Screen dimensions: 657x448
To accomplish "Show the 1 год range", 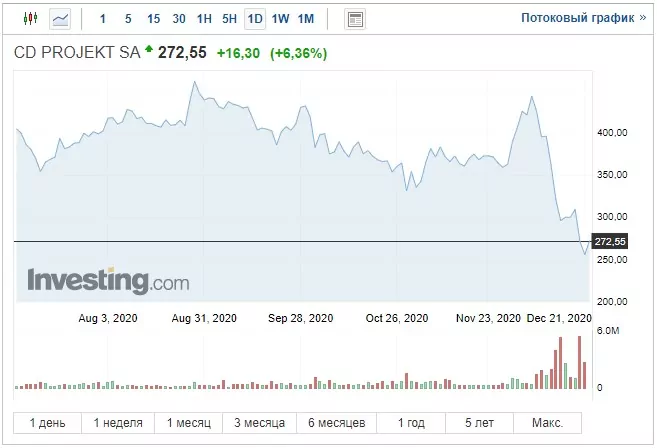I will pos(411,423).
